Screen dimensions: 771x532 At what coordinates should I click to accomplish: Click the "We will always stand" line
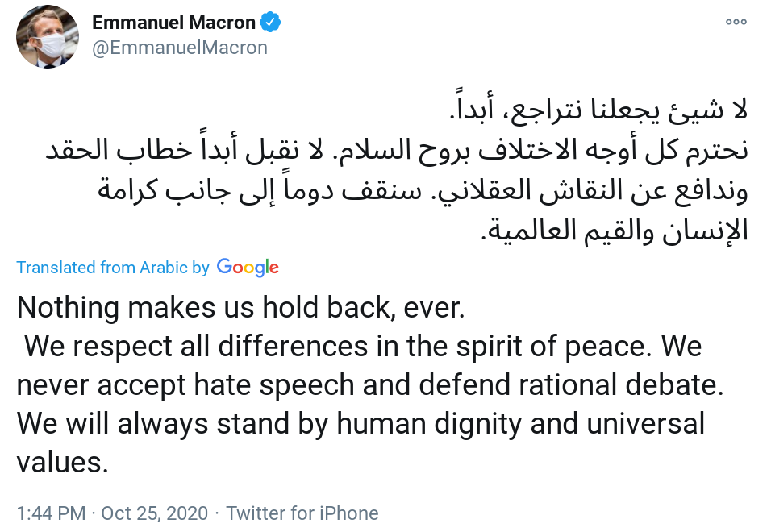coord(360,423)
